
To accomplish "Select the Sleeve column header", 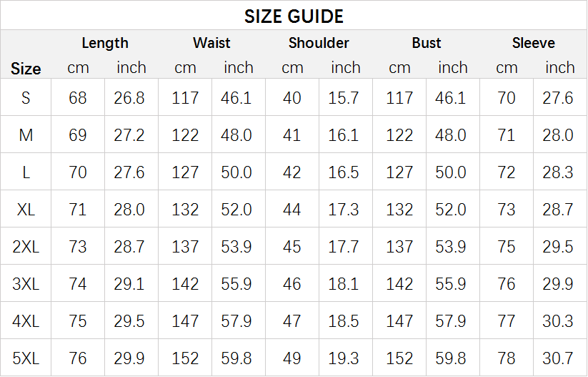I will [x=533, y=43].
